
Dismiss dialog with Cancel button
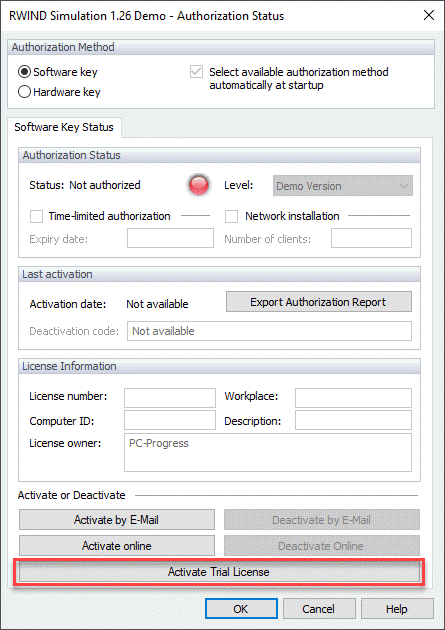tap(319, 609)
